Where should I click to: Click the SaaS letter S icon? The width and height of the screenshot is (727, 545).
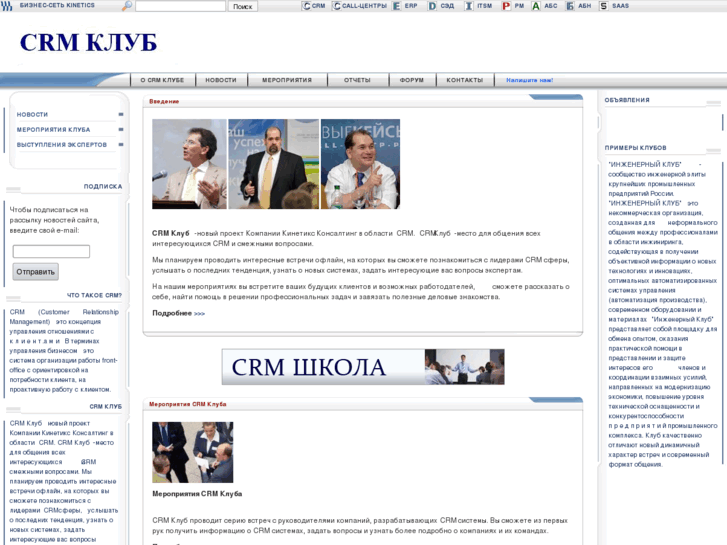click(603, 6)
